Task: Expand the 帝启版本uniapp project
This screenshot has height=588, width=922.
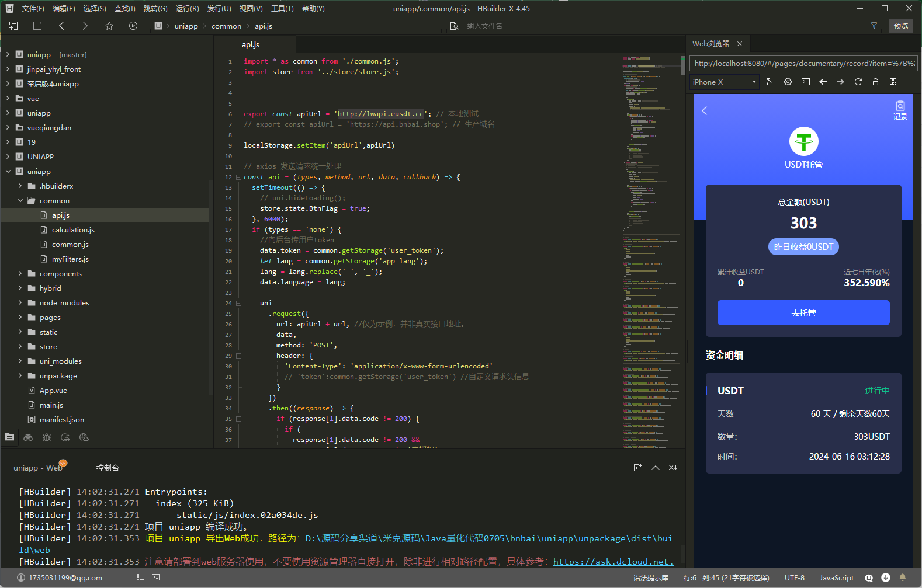Action: [x=8, y=83]
